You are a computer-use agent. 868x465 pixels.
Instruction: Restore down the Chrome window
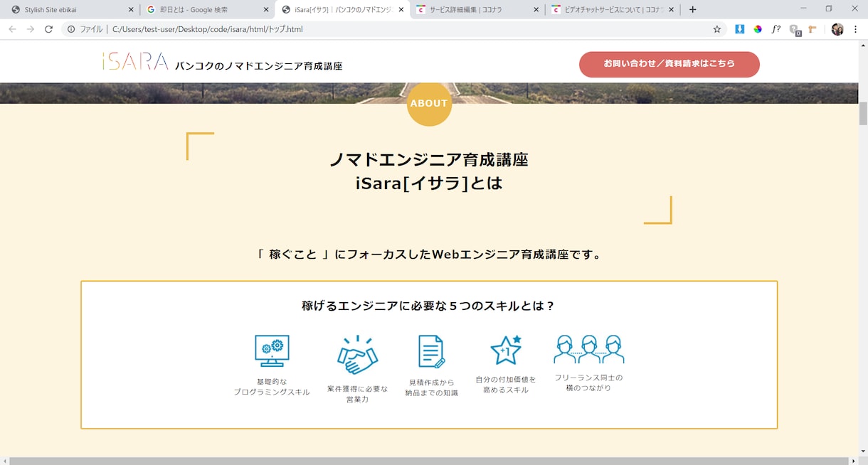(829, 9)
